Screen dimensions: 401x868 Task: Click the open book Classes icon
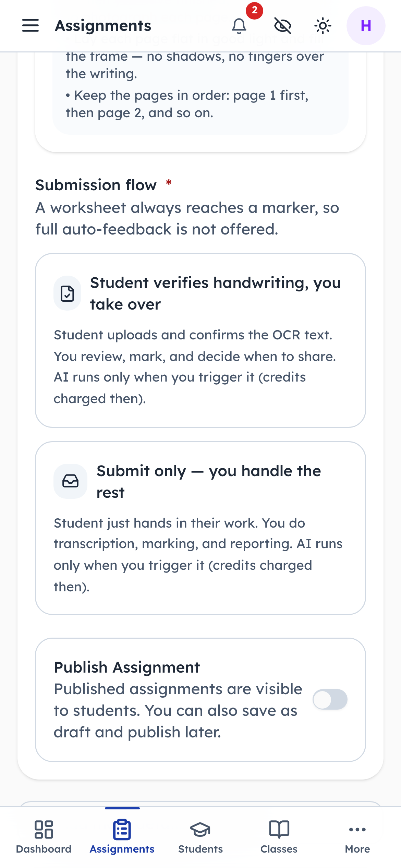click(279, 829)
